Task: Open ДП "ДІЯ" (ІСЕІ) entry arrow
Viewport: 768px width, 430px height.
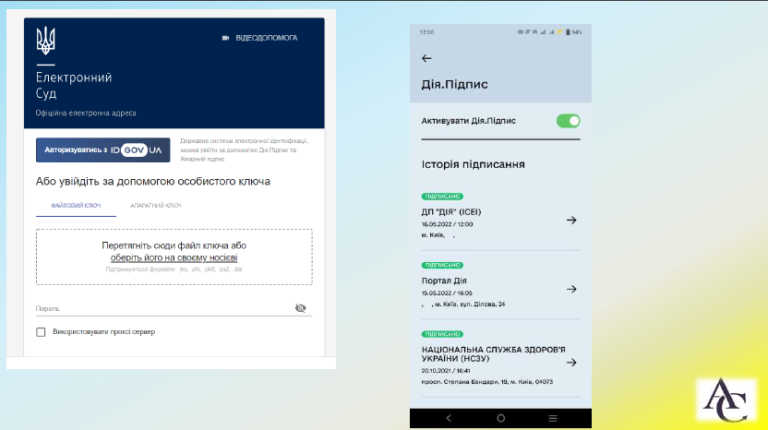Action: click(x=571, y=220)
